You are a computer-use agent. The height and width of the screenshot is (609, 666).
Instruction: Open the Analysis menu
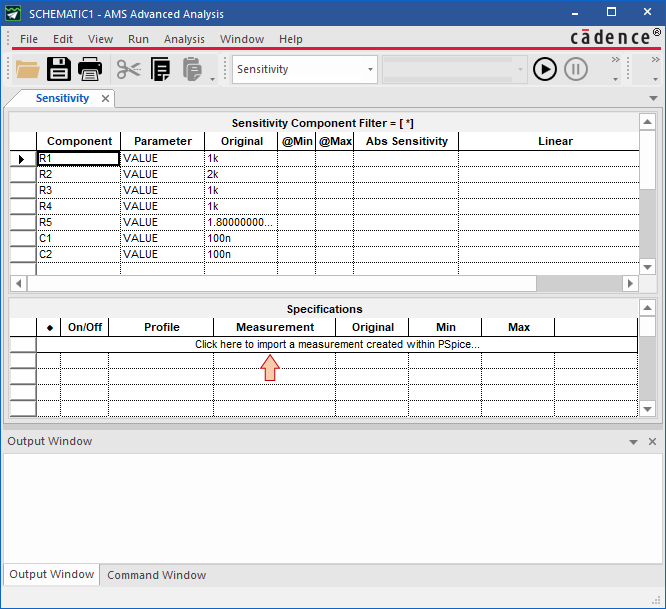coord(184,39)
